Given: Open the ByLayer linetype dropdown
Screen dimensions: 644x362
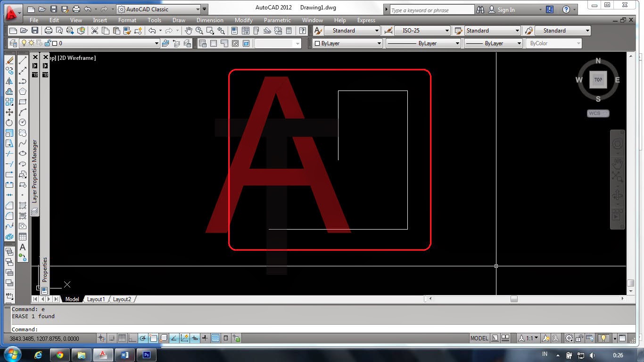Looking at the screenshot, I should click(x=423, y=43).
